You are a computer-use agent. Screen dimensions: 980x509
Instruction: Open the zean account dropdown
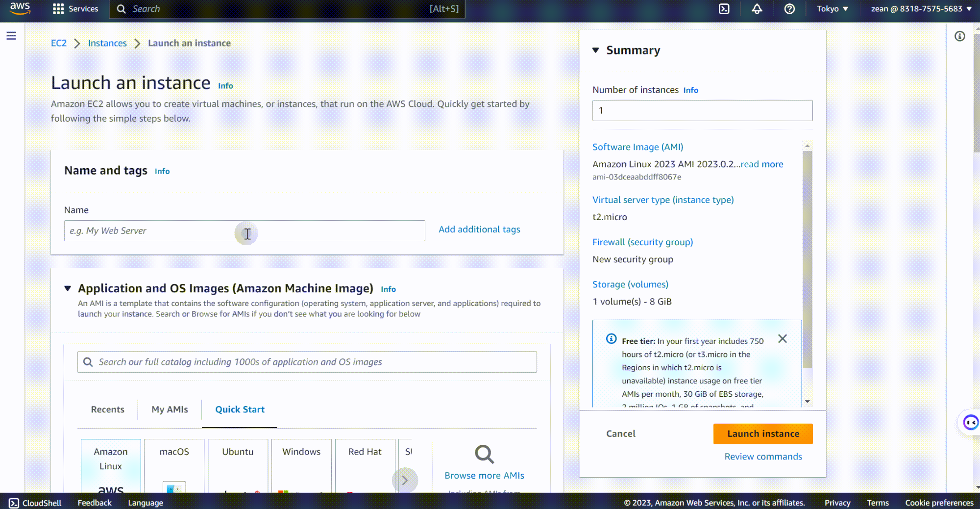[921, 9]
